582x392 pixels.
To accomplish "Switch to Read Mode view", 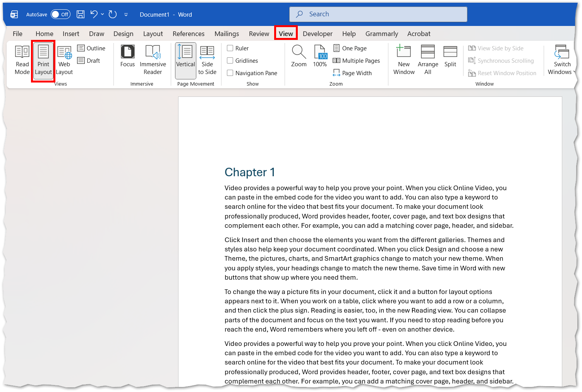I will pyautogui.click(x=22, y=60).
